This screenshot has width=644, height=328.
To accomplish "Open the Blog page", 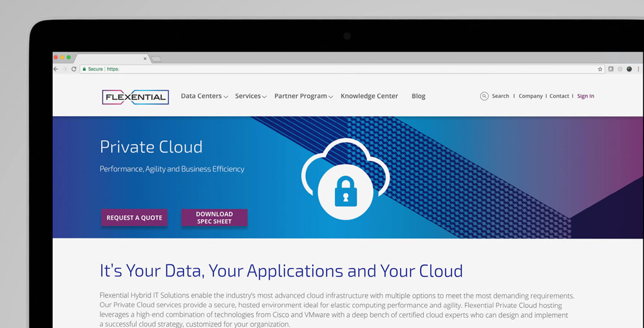I will 419,96.
